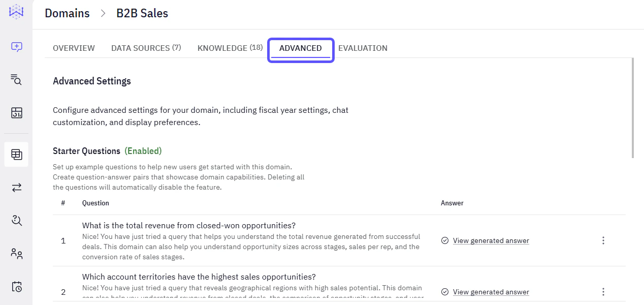Open new chat icon in sidebar
Screen dimensions: 644x305
click(16, 47)
